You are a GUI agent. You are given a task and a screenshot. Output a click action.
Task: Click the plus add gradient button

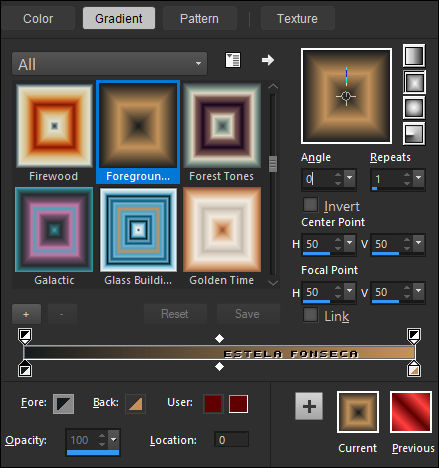pos(26,314)
